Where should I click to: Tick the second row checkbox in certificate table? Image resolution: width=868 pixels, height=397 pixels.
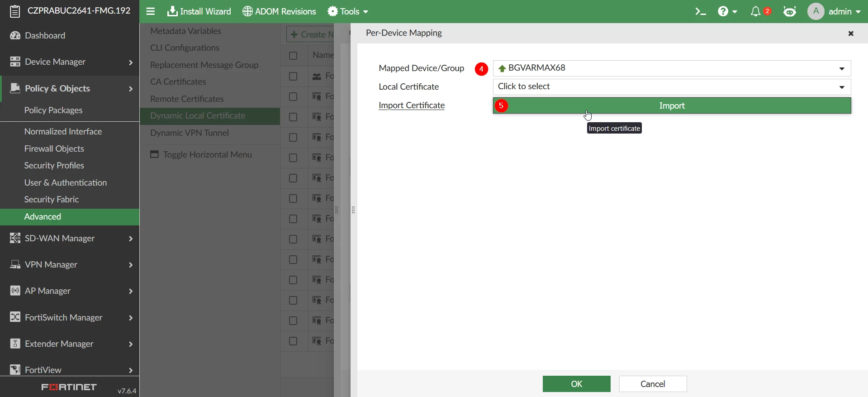(293, 97)
